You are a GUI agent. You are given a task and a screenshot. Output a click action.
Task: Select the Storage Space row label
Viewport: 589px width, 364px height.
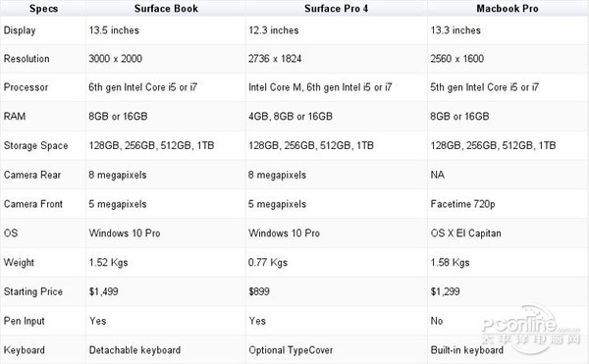pos(35,145)
